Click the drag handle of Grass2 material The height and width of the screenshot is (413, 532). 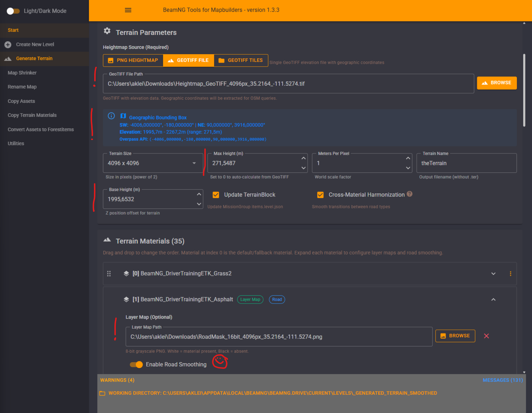[109, 274]
